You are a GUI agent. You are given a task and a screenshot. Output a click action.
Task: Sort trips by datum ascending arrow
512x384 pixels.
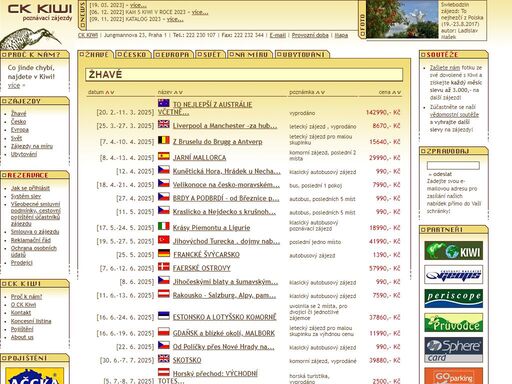coord(108,92)
